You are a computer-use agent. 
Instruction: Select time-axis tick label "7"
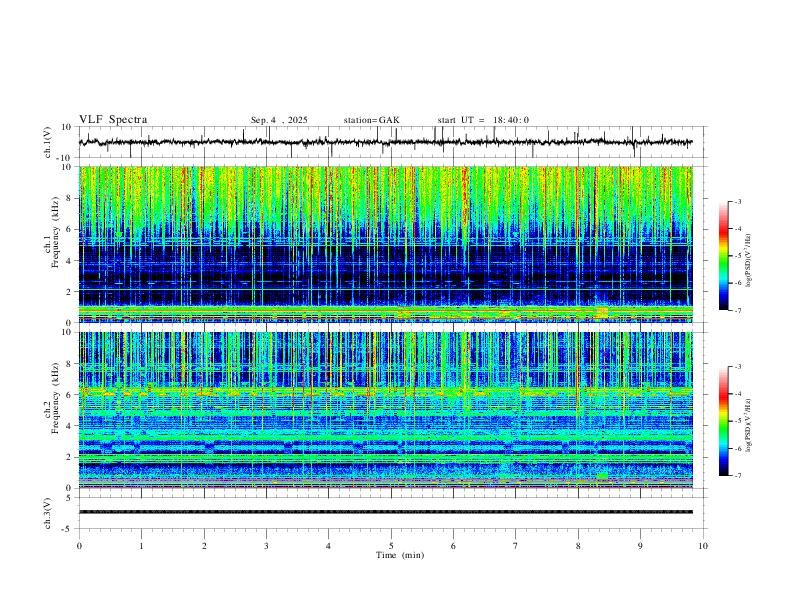pyautogui.click(x=516, y=546)
